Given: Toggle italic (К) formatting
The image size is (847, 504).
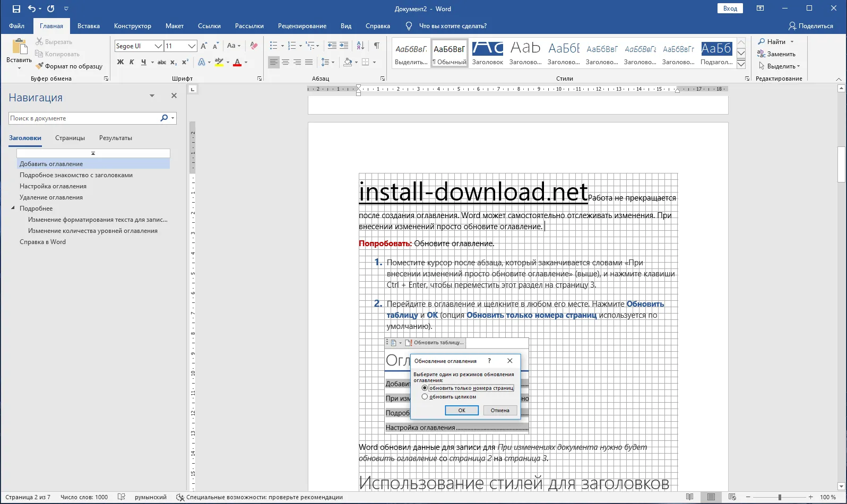Looking at the screenshot, I should [x=132, y=62].
